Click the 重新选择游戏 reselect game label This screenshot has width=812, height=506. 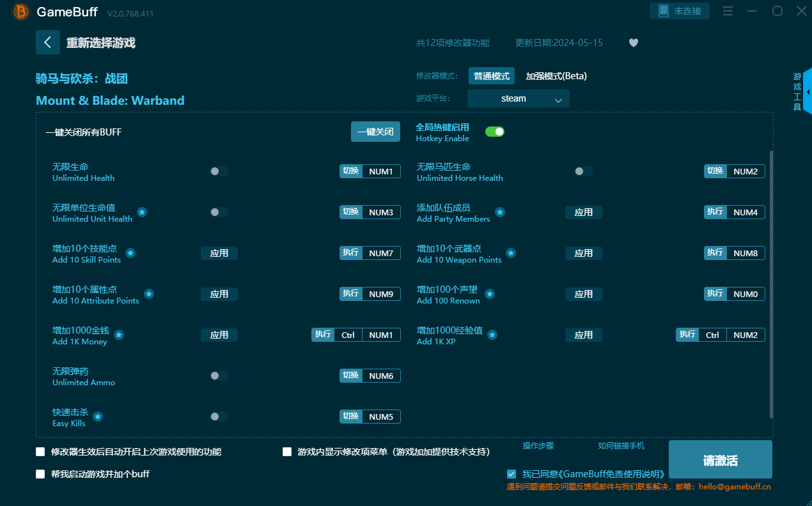(101, 43)
